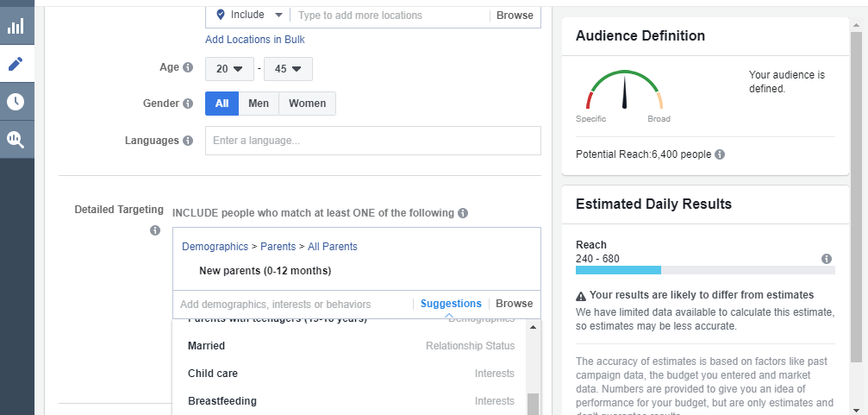Screen dimensions: 868x415
Task: Click the Reach estimate progress bar
Action: pyautogui.click(x=704, y=270)
